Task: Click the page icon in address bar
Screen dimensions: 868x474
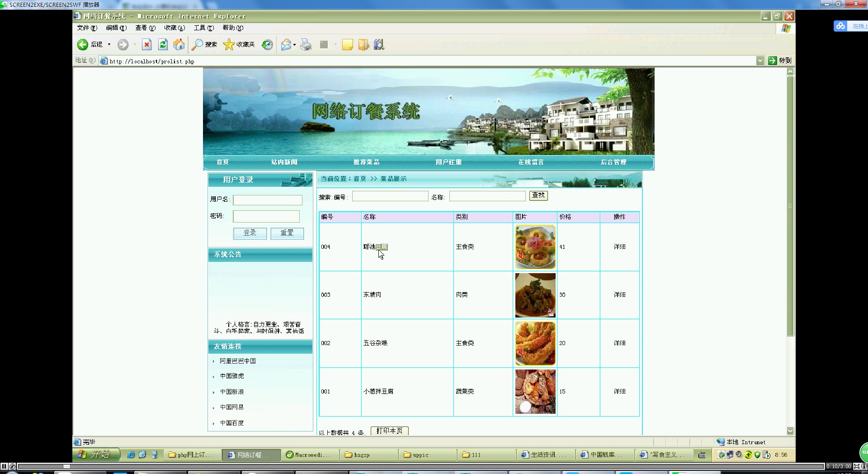Action: click(x=104, y=61)
